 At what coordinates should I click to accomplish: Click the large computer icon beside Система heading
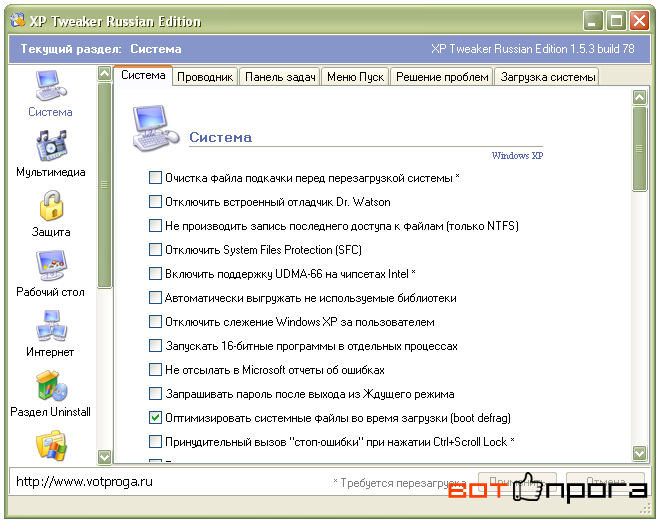point(156,128)
